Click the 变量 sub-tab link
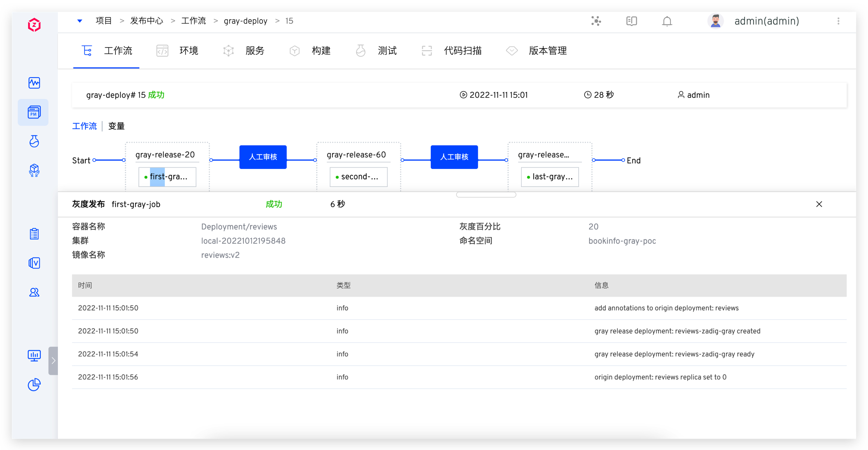The height and width of the screenshot is (450, 868). (116, 126)
